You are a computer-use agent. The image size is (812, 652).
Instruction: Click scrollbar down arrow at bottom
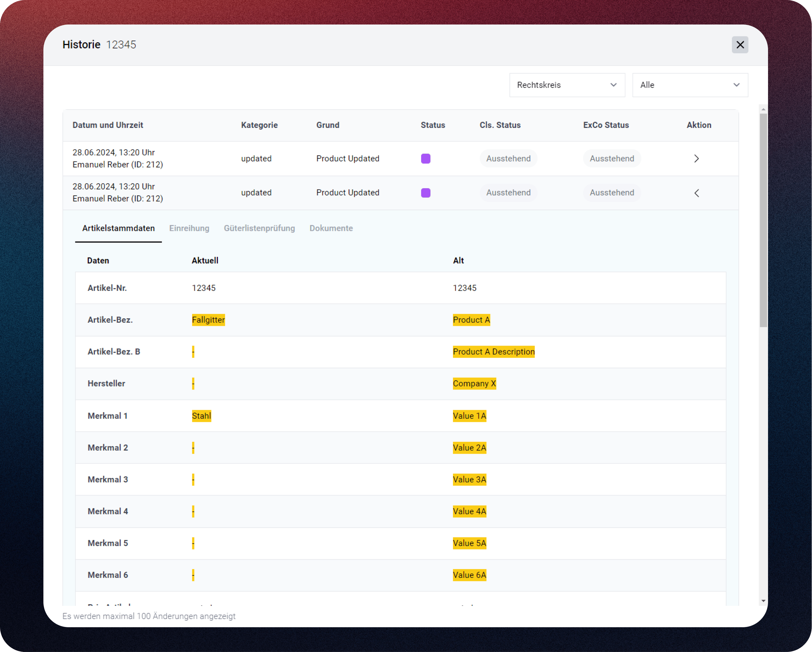coord(764,601)
